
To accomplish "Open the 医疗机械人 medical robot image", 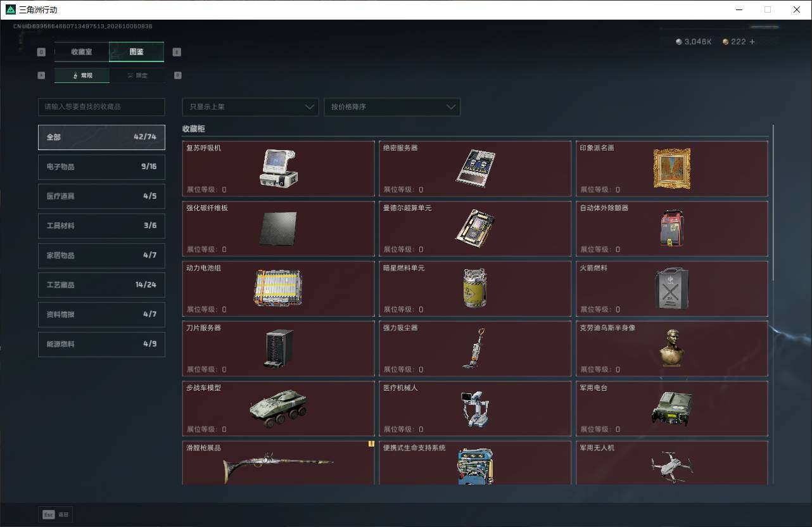I will click(475, 408).
